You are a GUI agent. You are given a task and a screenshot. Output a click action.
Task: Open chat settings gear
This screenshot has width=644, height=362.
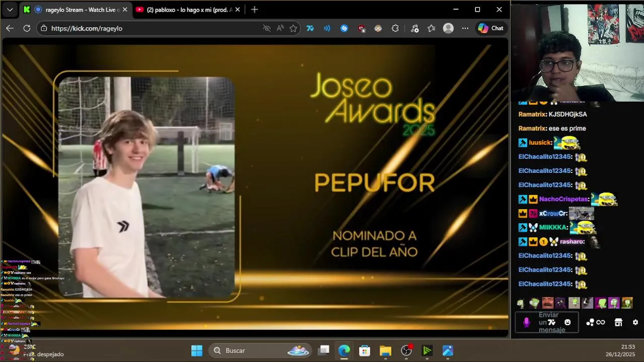point(635,322)
